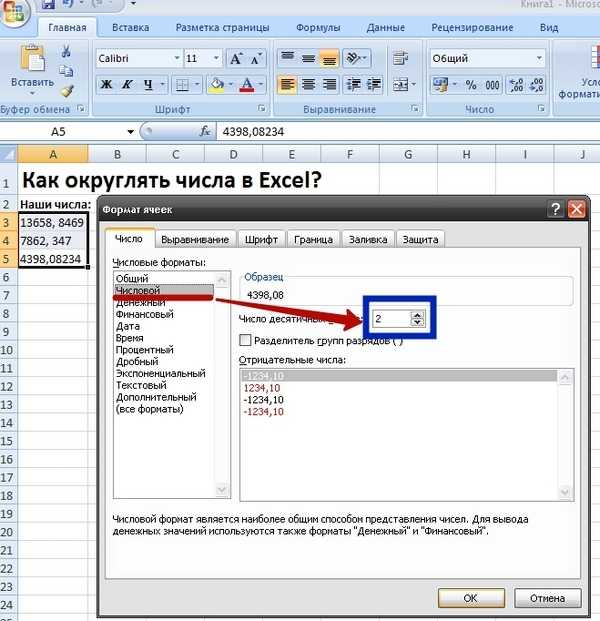The width and height of the screenshot is (600, 621).
Task: Apply percent style % icon
Action: [x=470, y=85]
